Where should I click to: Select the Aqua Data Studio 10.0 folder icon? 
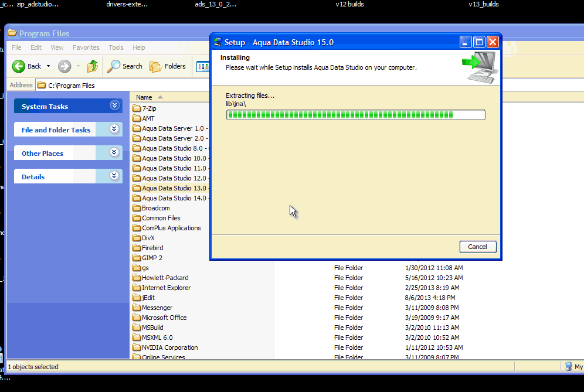pyautogui.click(x=137, y=158)
